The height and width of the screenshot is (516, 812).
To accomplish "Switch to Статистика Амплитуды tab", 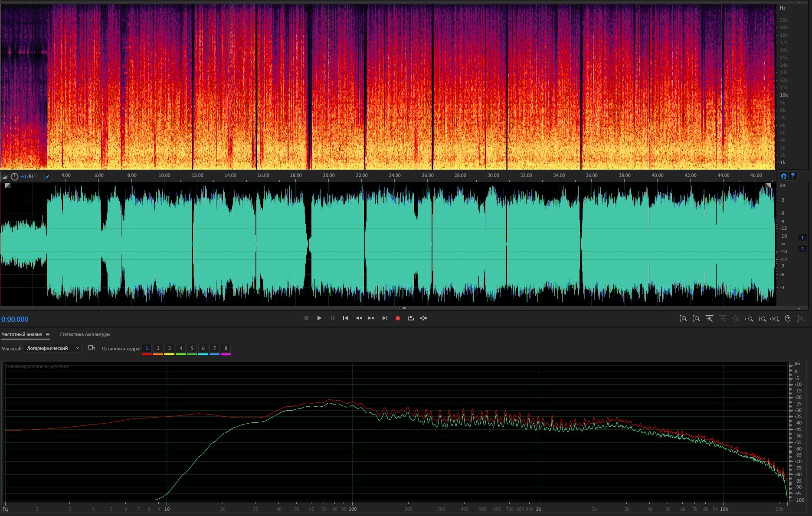I will (x=85, y=334).
